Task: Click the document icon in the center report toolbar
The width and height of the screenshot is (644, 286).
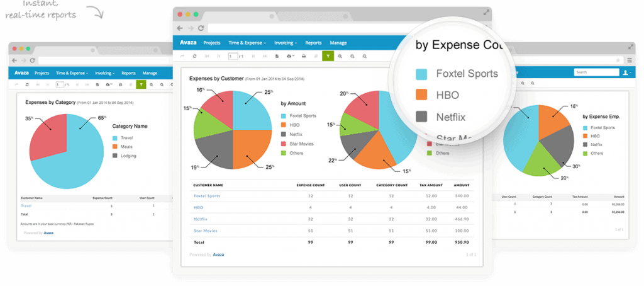Action: (x=277, y=56)
